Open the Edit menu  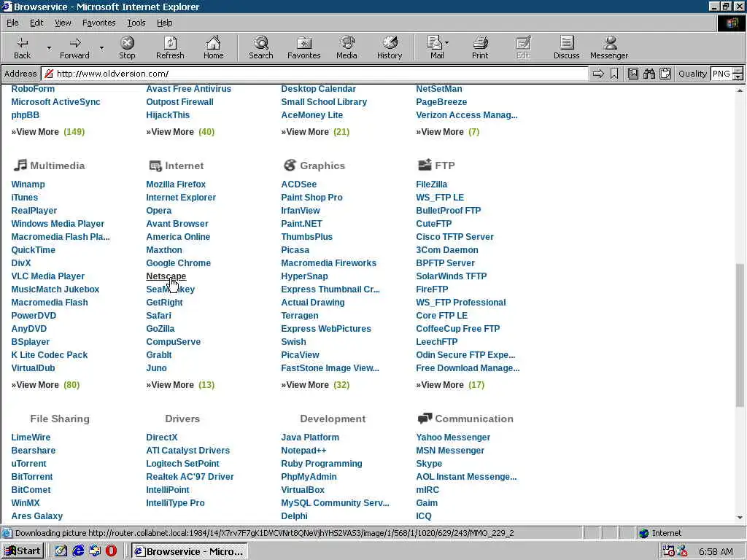(36, 23)
